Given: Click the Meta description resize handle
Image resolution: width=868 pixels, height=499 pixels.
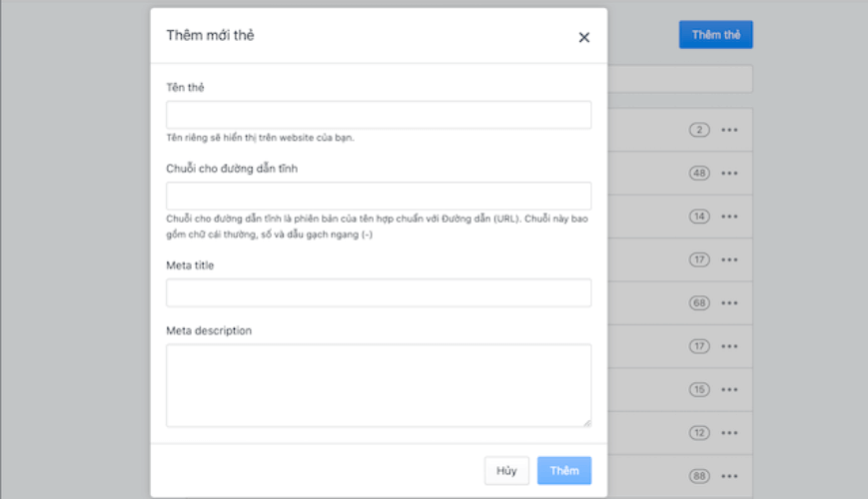Looking at the screenshot, I should click(x=586, y=422).
